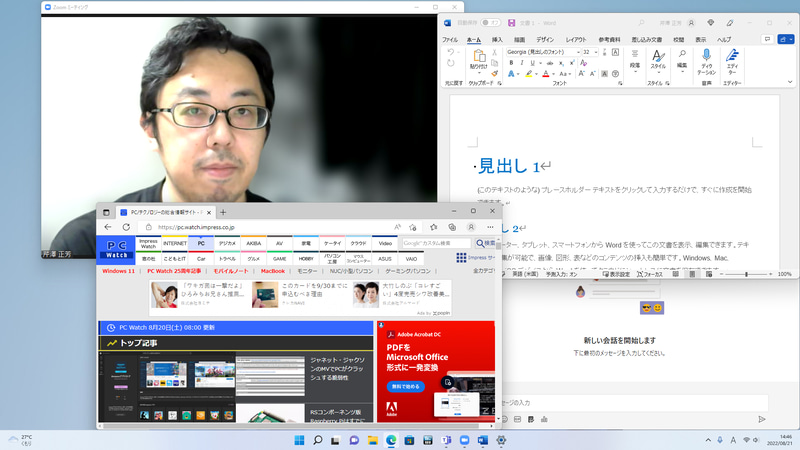Click the red font color button

pyautogui.click(x=545, y=74)
